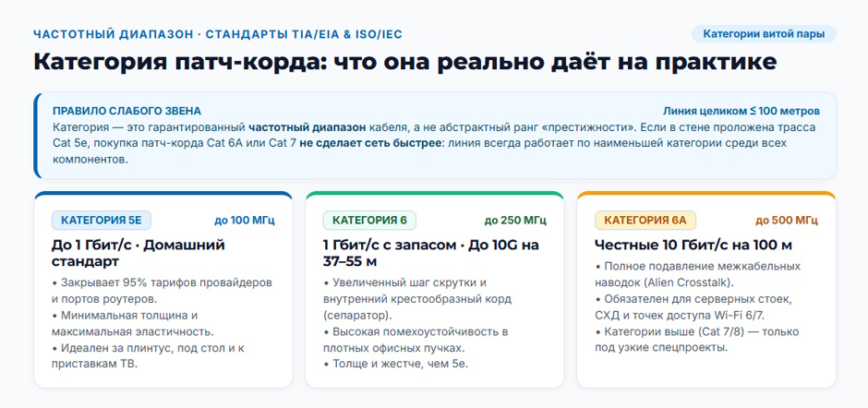Click the 'до 100 МГц' frequency label
The width and height of the screenshot is (868, 408).
pyautogui.click(x=245, y=221)
